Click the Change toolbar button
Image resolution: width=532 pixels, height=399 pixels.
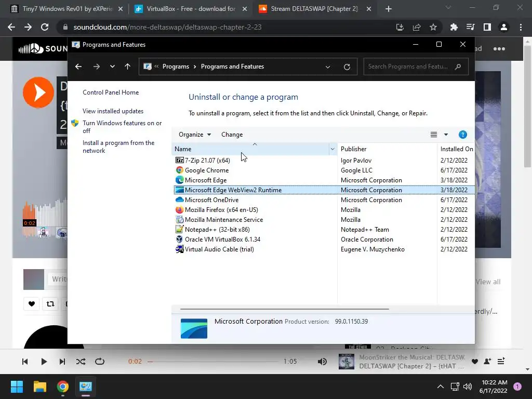click(x=232, y=135)
